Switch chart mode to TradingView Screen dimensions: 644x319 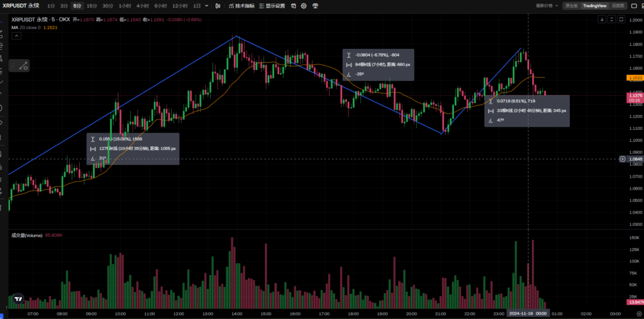tap(594, 6)
